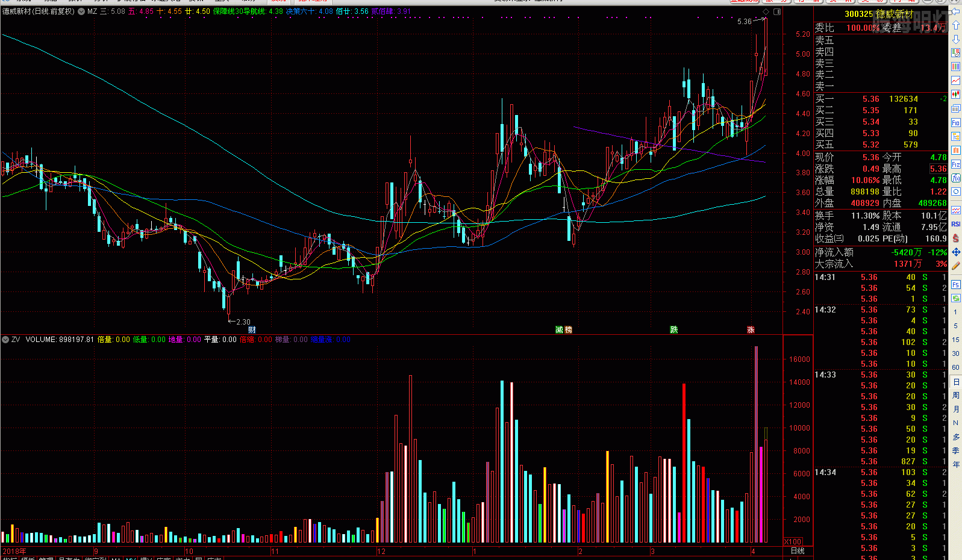Select the 日 daily period button
This screenshot has height=560, width=962.
click(955, 382)
